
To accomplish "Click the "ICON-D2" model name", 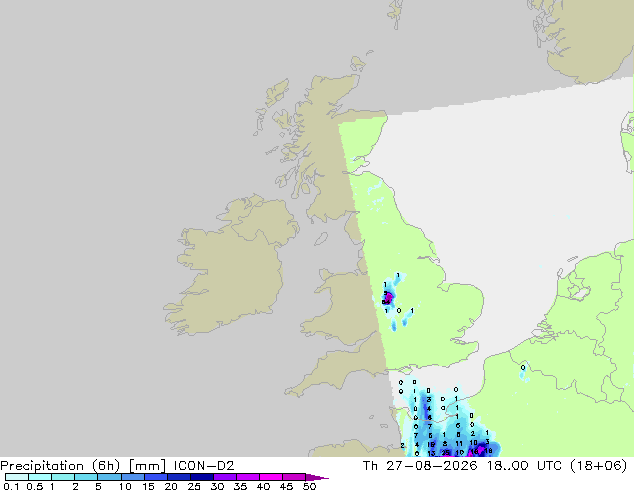I will coord(204,466).
